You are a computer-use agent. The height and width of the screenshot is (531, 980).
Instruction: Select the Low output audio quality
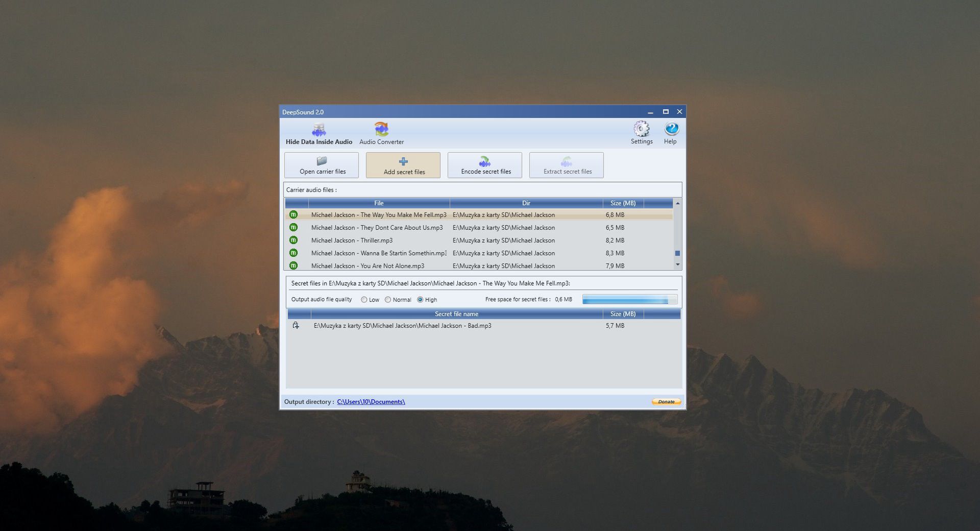(x=364, y=300)
